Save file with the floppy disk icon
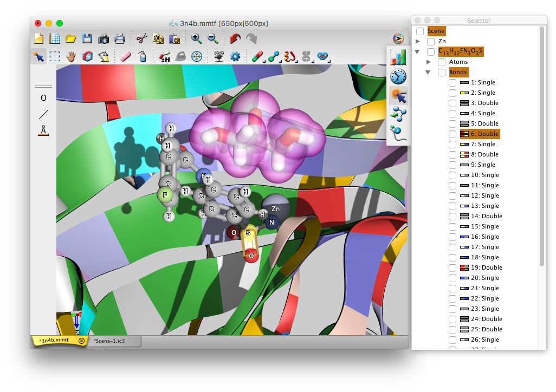 87,38
